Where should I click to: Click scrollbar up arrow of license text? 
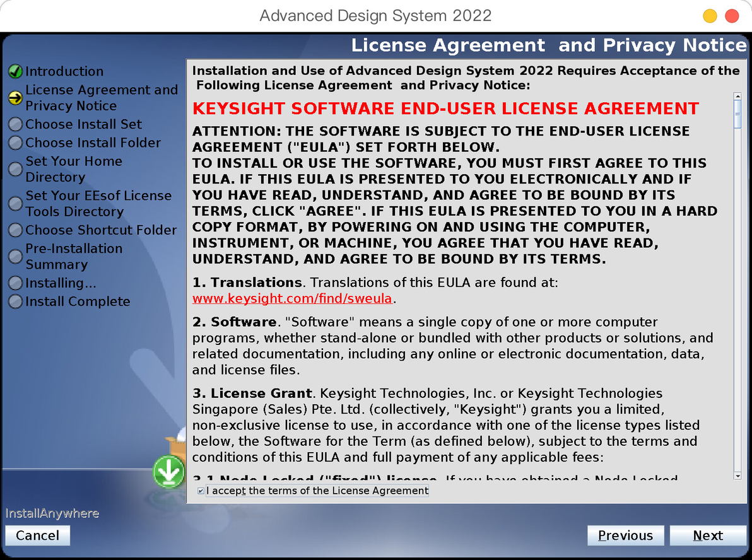point(737,96)
